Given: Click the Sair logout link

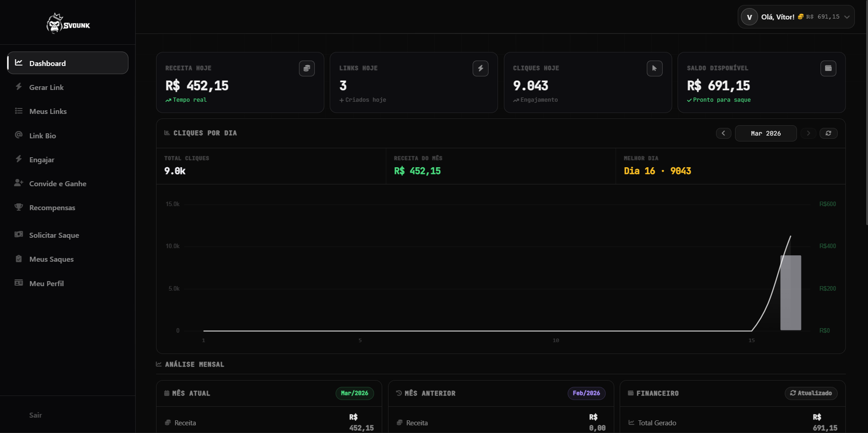Looking at the screenshot, I should click(35, 415).
